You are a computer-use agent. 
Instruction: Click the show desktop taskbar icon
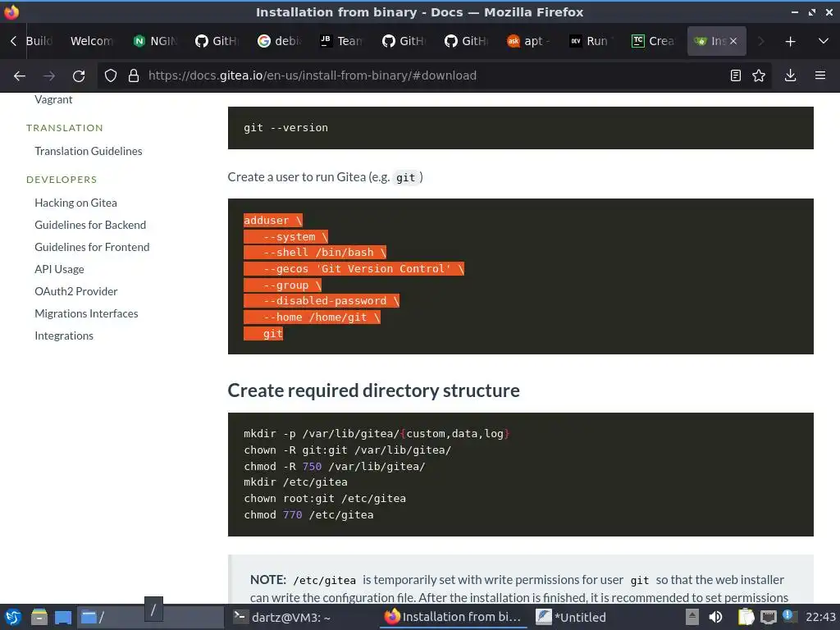click(62, 618)
